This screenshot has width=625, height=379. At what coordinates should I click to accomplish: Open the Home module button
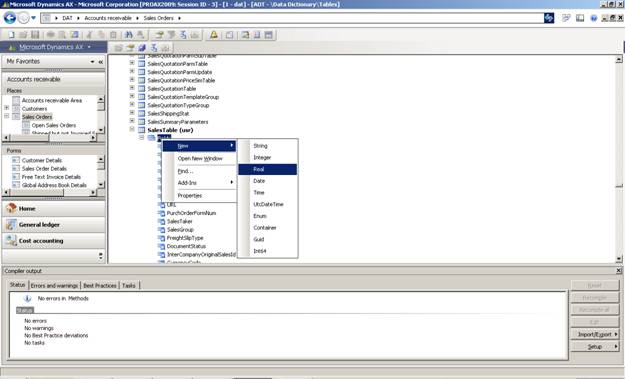tap(54, 208)
